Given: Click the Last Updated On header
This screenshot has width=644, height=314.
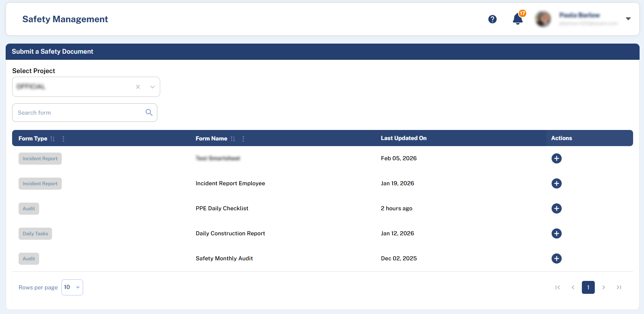Looking at the screenshot, I should coord(404,138).
